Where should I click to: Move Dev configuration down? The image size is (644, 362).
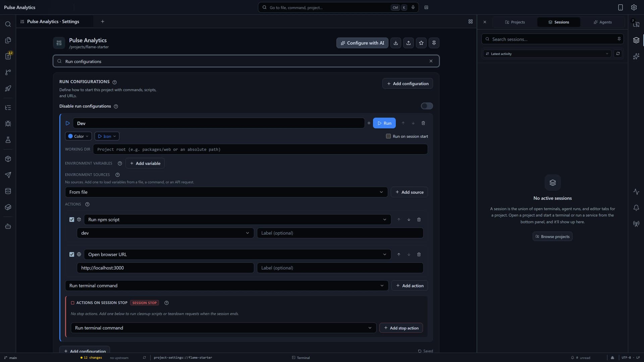point(413,123)
